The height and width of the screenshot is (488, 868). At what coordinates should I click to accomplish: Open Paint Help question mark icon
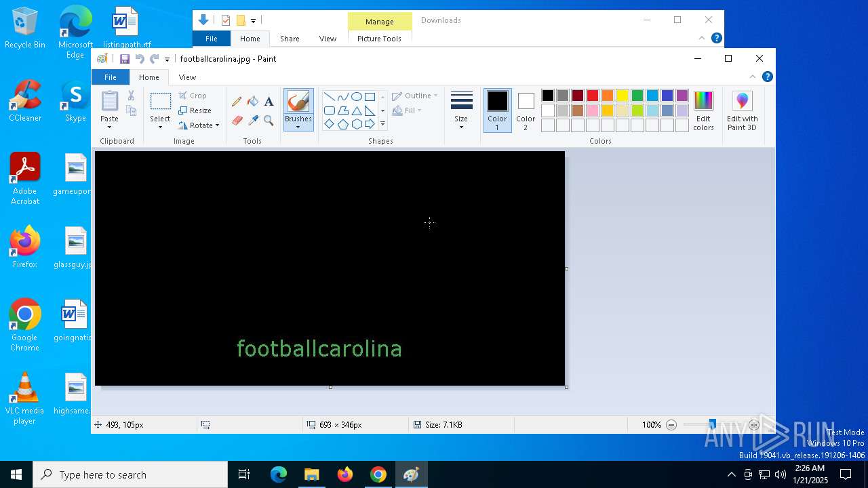click(768, 77)
